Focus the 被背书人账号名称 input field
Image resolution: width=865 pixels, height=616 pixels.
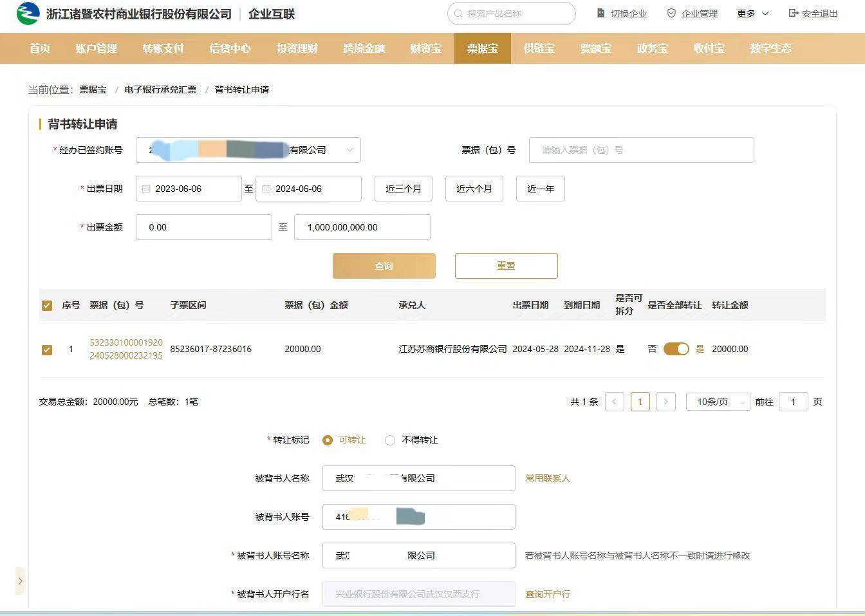(419, 555)
